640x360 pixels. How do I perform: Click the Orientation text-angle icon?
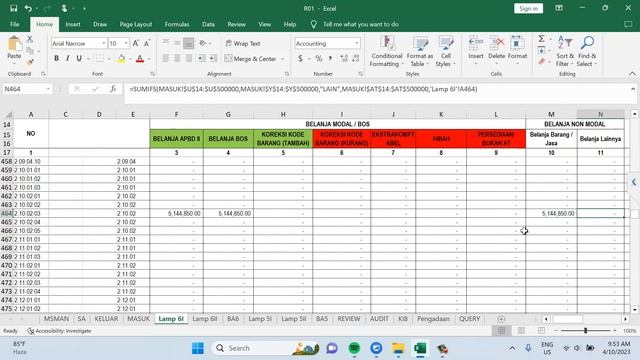coord(202,43)
